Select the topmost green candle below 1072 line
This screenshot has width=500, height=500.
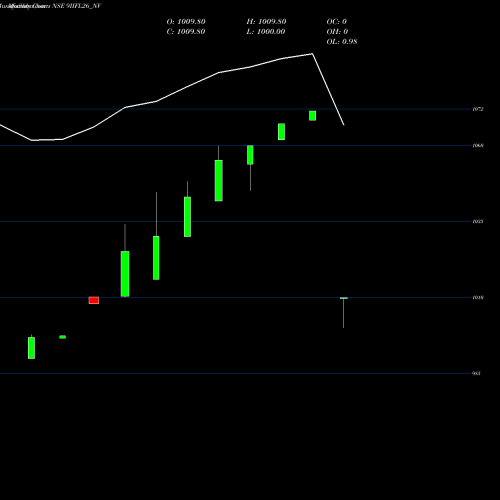tap(312, 116)
